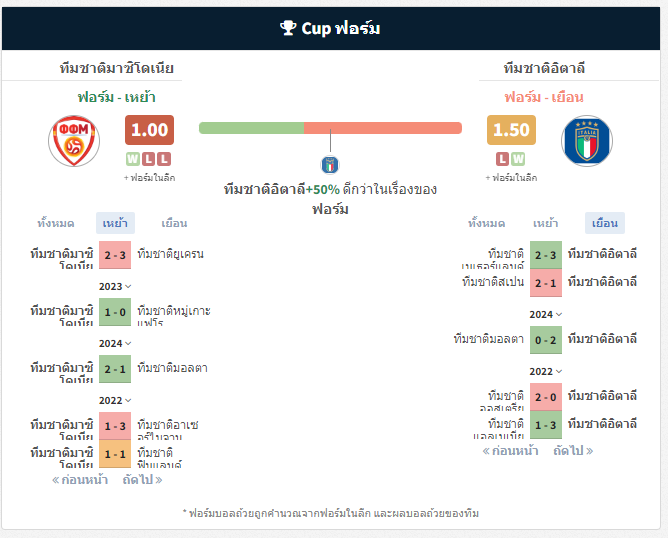The width and height of the screenshot is (668, 538).
Task: Open the Spain vs Italy 2-1 score
Action: click(x=546, y=283)
